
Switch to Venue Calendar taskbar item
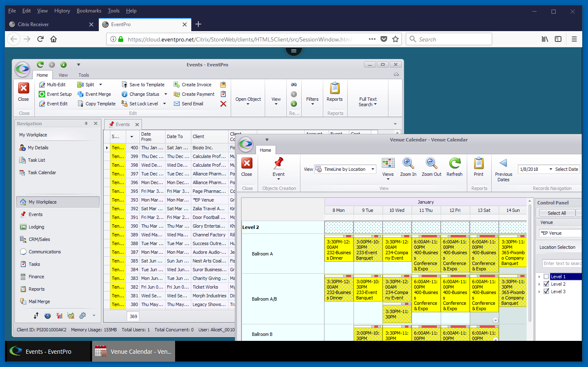point(134,351)
